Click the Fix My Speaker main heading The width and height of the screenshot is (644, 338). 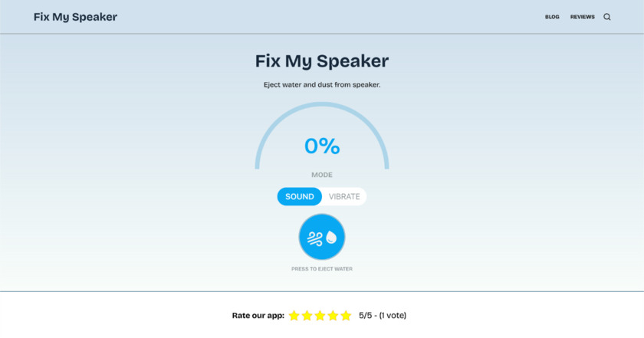(x=322, y=61)
